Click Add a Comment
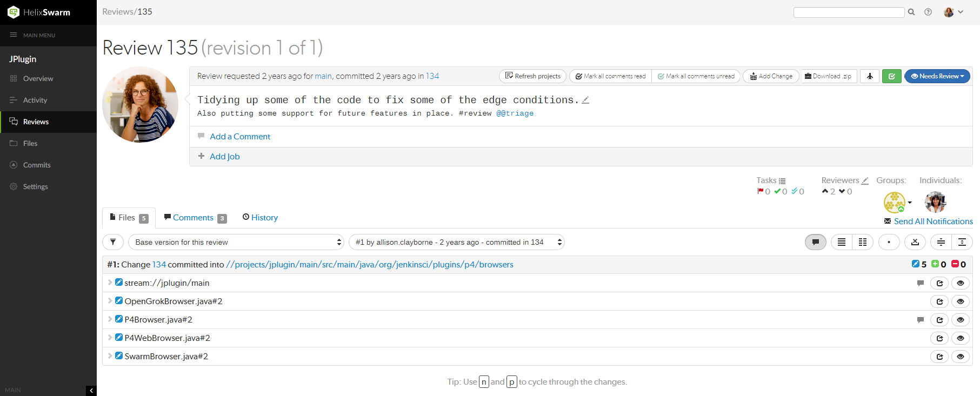The width and height of the screenshot is (980, 396). pos(240,137)
